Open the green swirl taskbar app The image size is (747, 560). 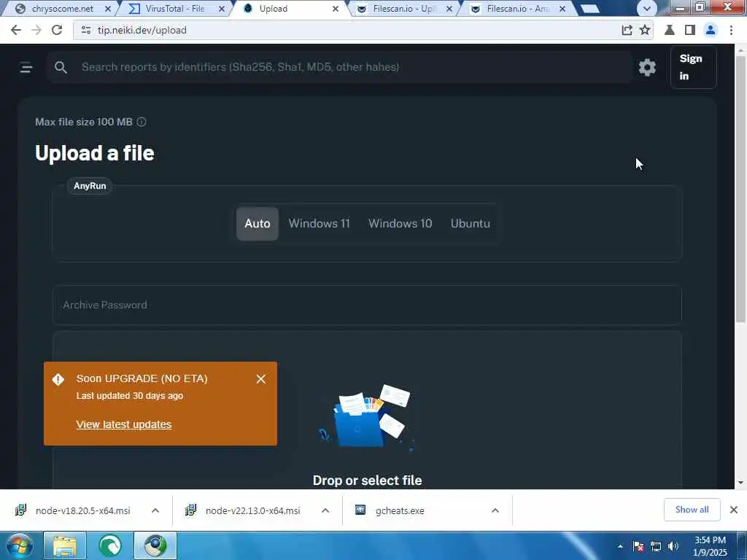[x=110, y=545]
